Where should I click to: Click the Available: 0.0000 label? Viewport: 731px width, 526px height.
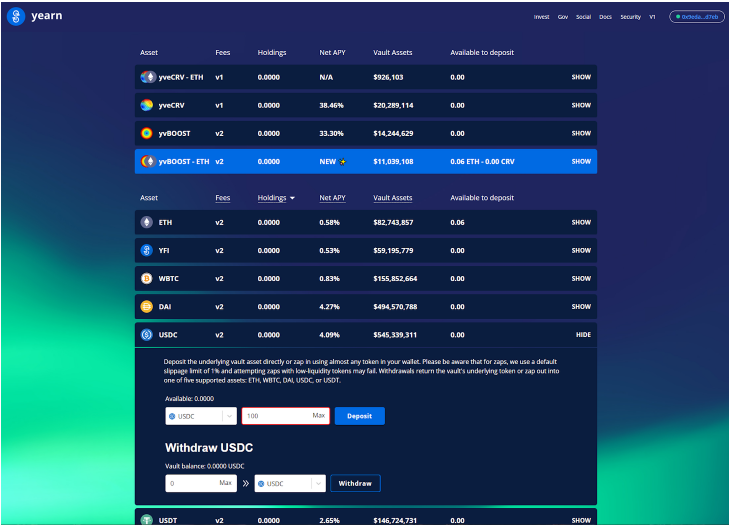pos(189,399)
